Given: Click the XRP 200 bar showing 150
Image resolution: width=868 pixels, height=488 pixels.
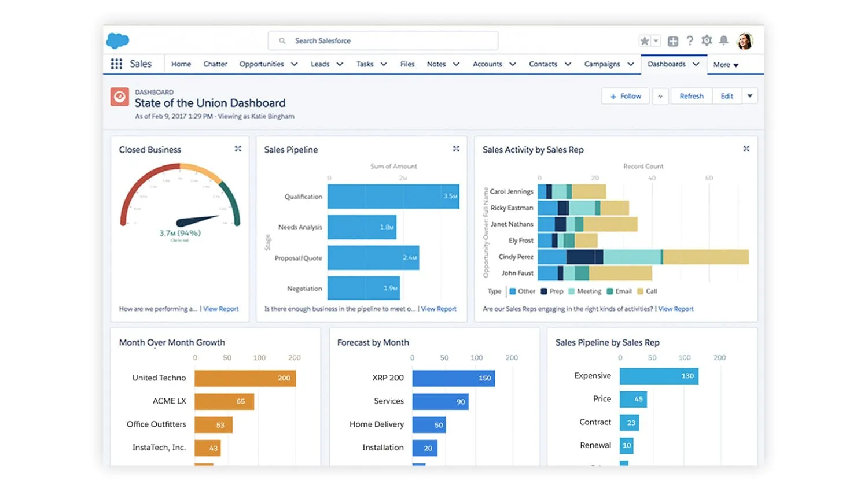Looking at the screenshot, I should (x=454, y=378).
